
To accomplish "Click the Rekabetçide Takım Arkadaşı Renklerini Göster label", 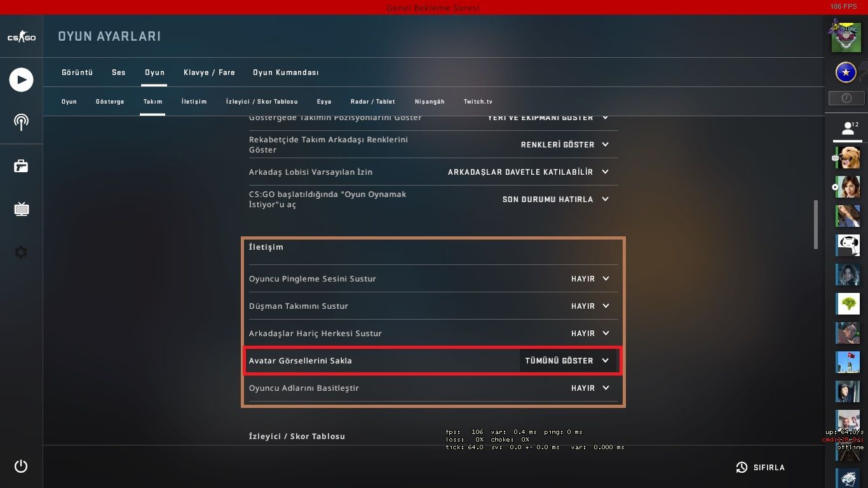I will pos(329,145).
